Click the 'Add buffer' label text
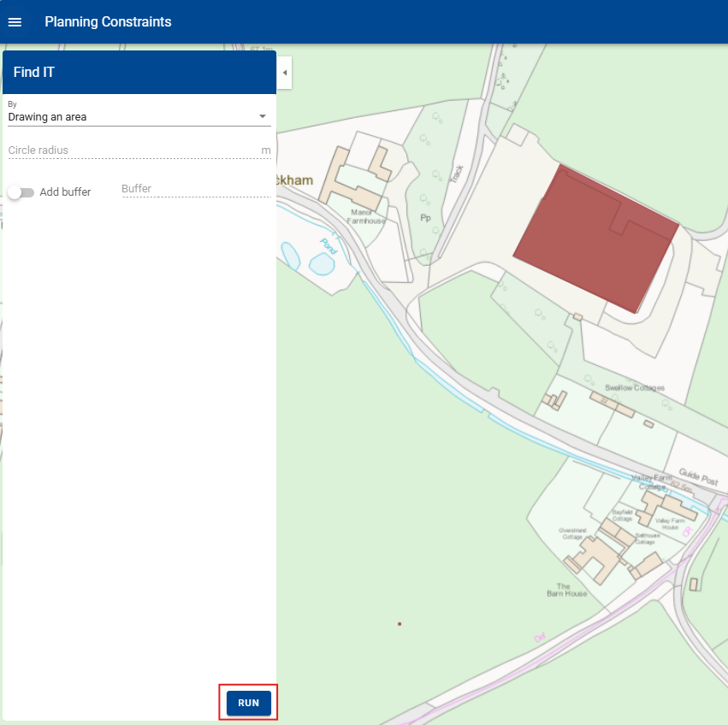 click(65, 192)
